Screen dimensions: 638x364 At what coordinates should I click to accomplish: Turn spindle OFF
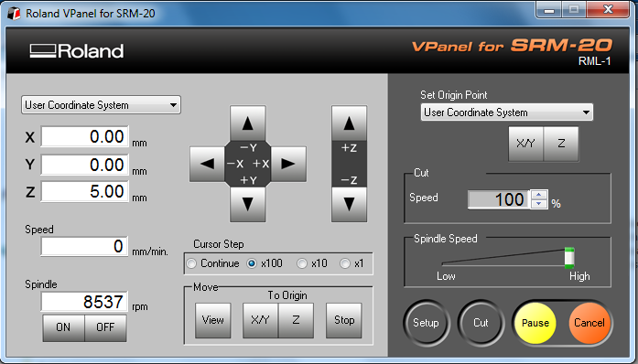point(105,327)
